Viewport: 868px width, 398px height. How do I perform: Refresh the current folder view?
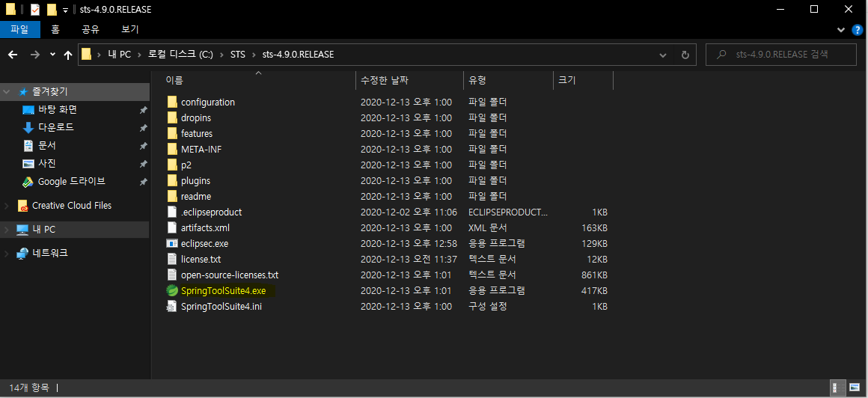685,55
